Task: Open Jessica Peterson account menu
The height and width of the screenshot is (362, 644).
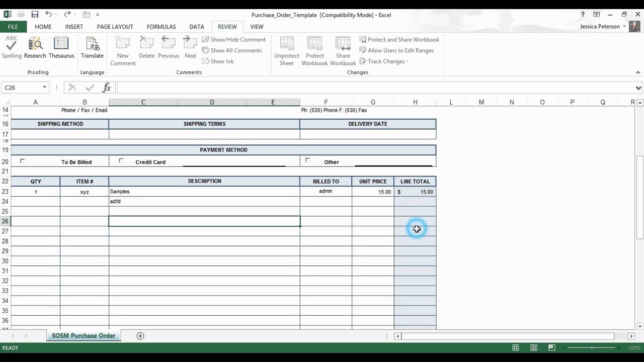Action: (603, 27)
